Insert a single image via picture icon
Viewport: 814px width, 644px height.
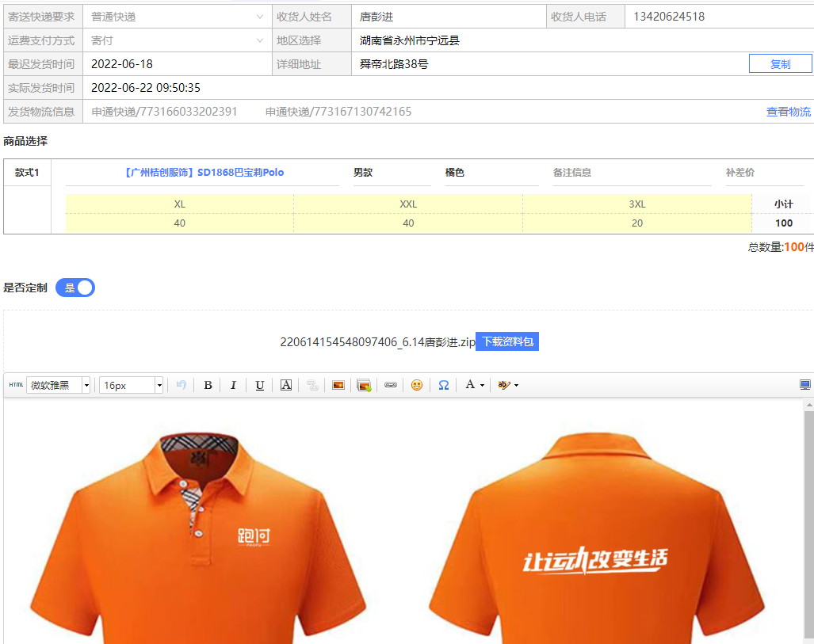[338, 385]
